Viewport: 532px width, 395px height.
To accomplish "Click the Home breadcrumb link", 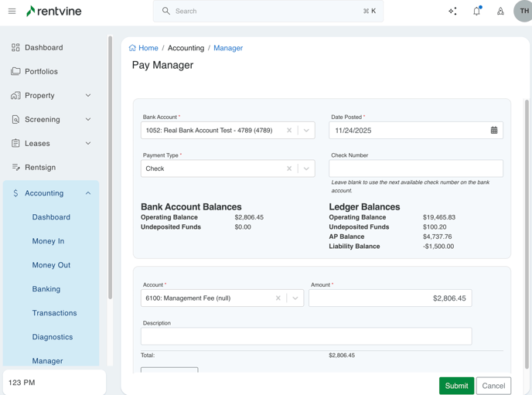I will click(x=148, y=48).
